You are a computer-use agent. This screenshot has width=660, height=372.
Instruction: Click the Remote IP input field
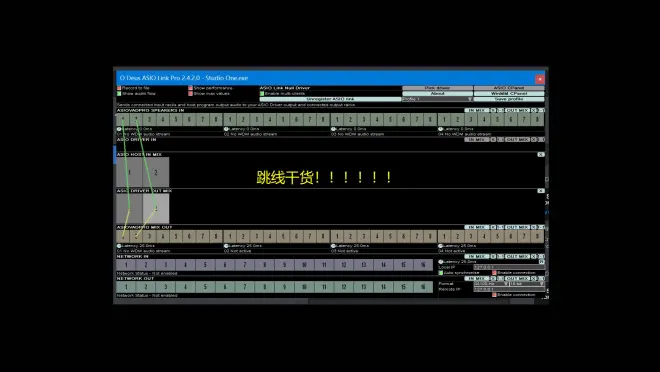coord(509,289)
